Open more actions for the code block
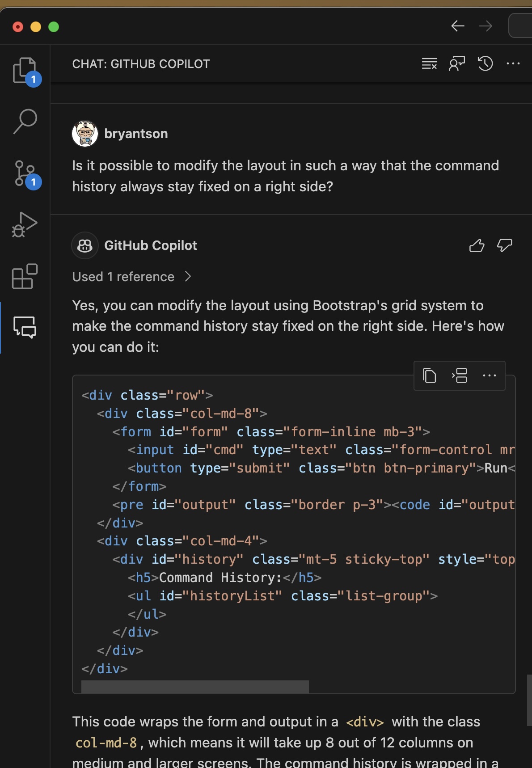 (x=490, y=376)
